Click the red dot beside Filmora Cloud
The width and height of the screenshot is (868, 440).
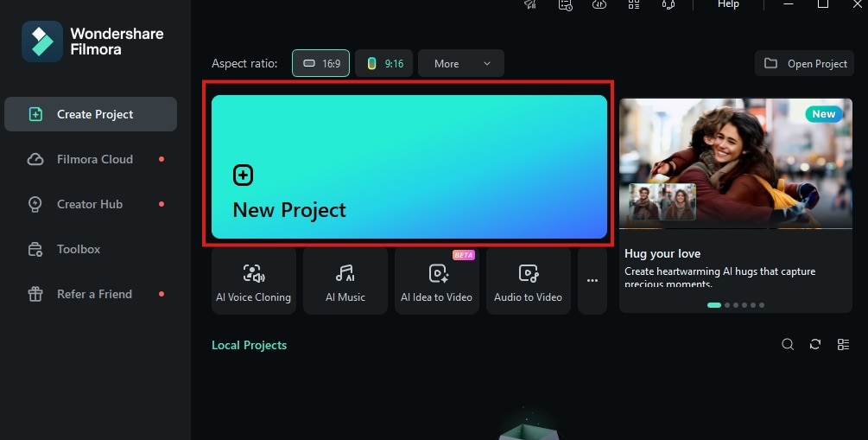tap(162, 159)
